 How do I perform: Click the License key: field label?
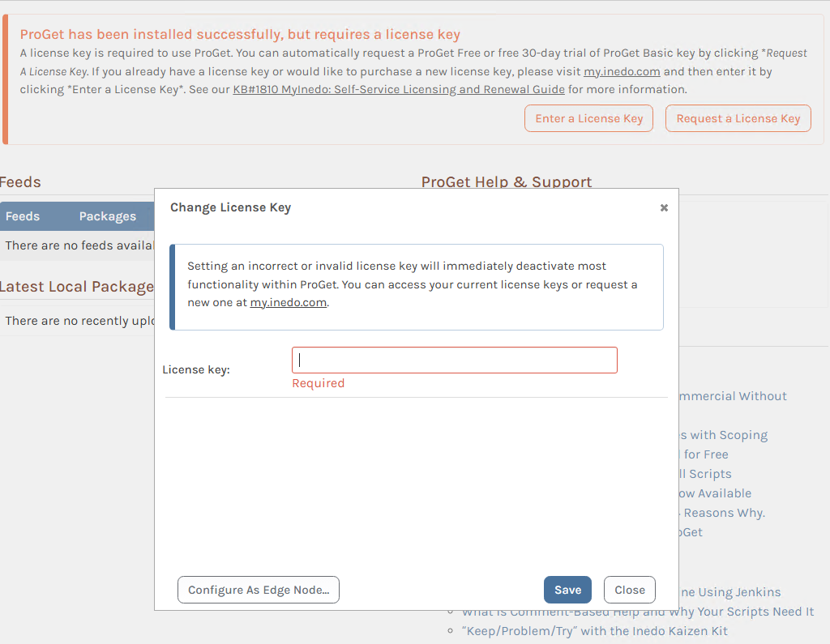pyautogui.click(x=196, y=369)
